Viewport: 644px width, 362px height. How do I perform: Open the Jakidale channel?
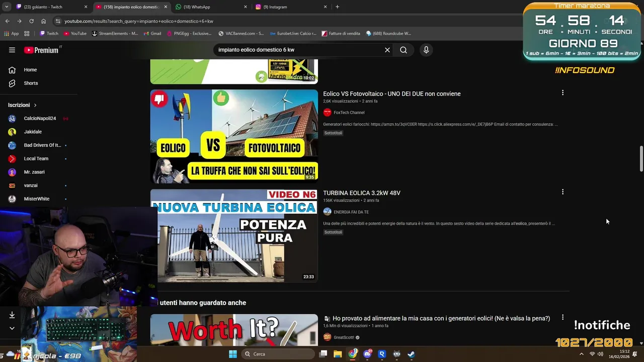[x=33, y=132]
